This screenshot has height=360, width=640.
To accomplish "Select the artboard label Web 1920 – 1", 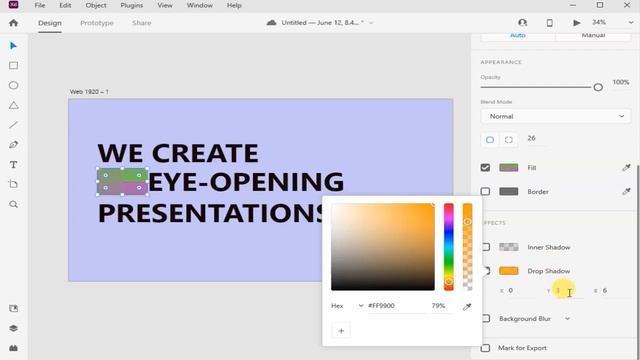I will pyautogui.click(x=89, y=92).
